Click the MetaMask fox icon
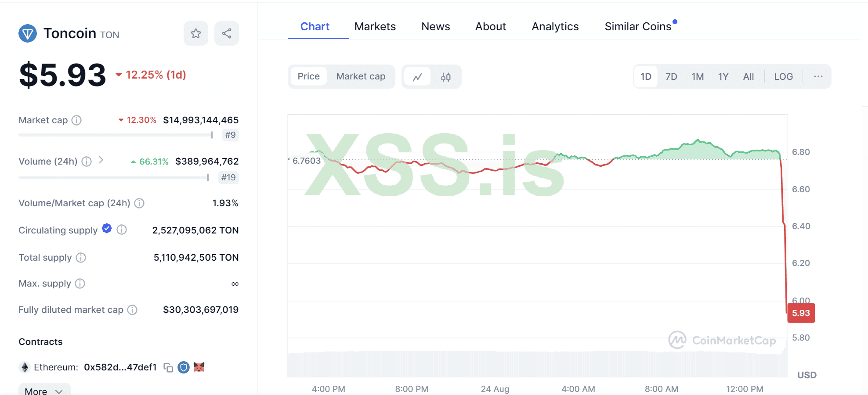Viewport: 868px width, 395px height. (x=199, y=367)
